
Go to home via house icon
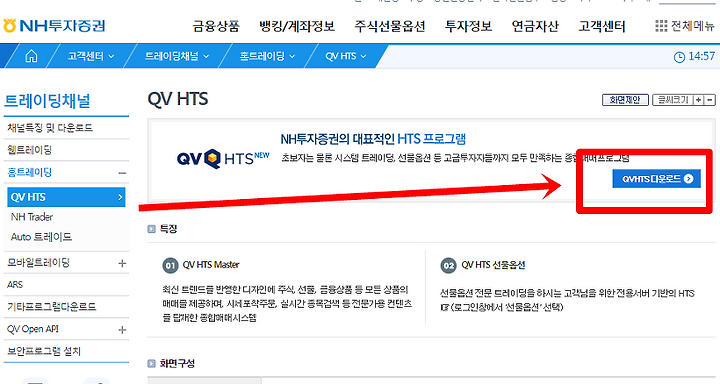(x=31, y=56)
